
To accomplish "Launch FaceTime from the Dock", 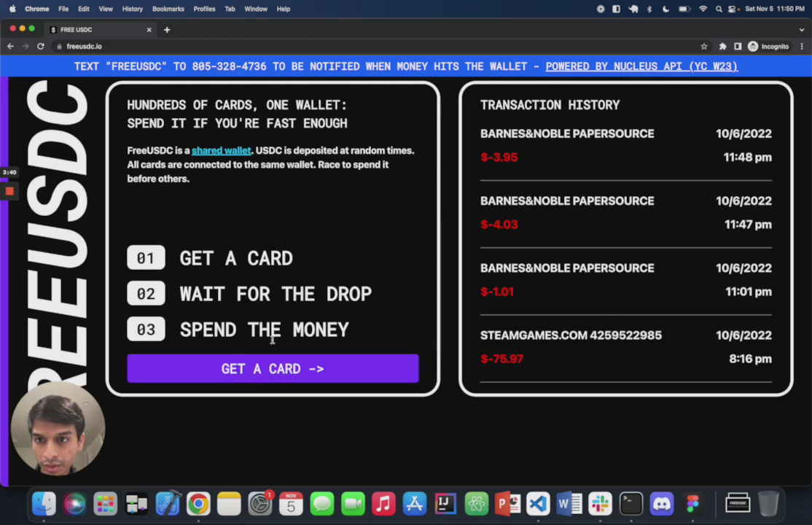I will 353,503.
